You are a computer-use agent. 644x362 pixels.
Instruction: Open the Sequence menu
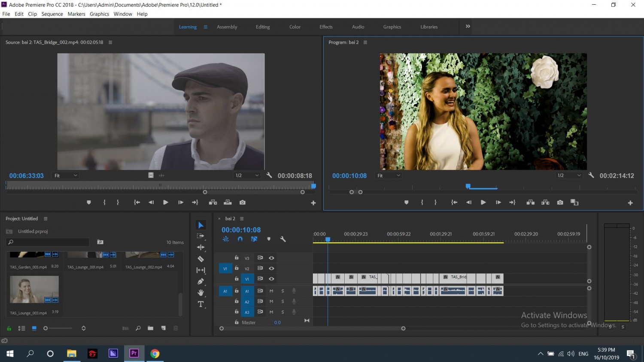(52, 14)
